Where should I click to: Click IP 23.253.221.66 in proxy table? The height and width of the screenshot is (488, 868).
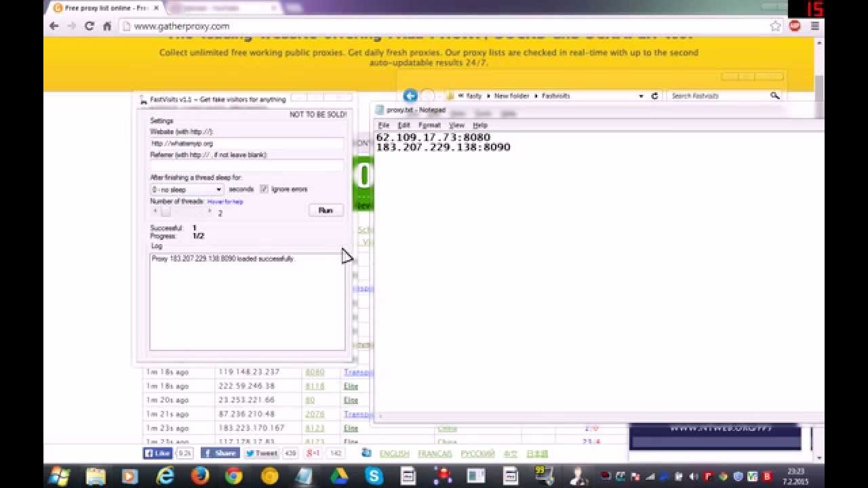tap(246, 400)
